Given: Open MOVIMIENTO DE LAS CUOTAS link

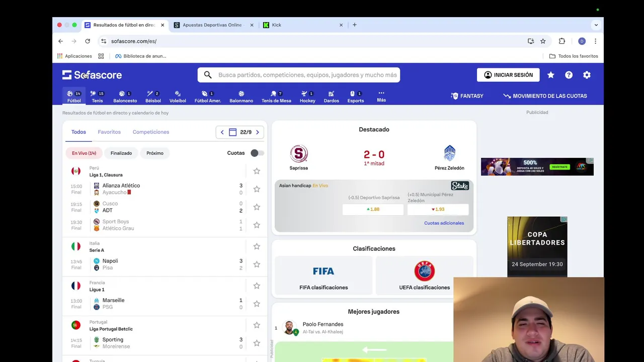Looking at the screenshot, I should pyautogui.click(x=545, y=96).
